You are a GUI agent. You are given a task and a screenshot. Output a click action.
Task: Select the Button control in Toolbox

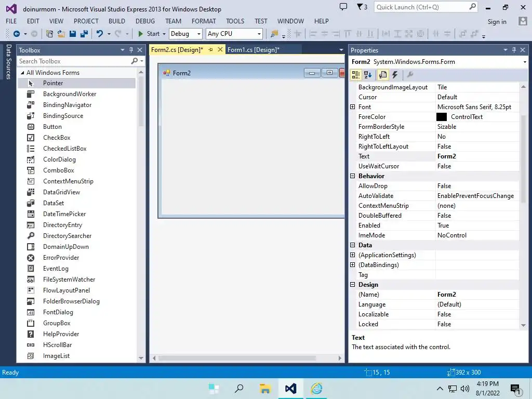[x=77, y=127]
